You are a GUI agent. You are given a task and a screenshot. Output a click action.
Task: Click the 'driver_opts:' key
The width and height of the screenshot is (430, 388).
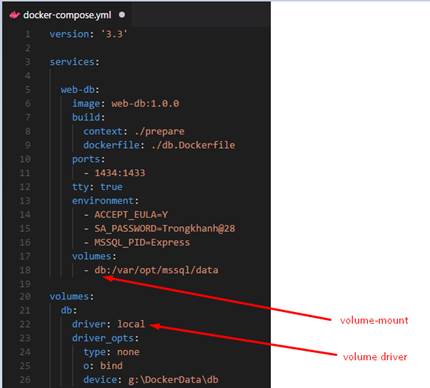click(x=105, y=338)
